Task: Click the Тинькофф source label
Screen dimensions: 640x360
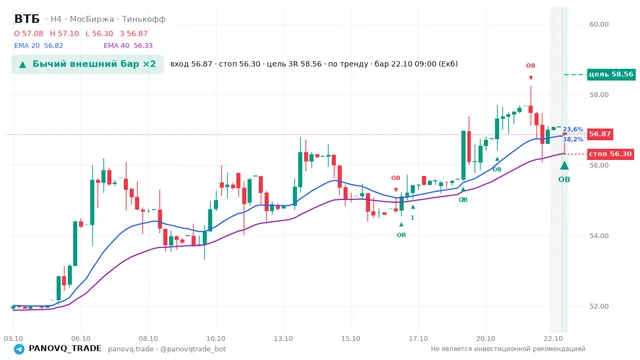Action: pyautogui.click(x=144, y=19)
